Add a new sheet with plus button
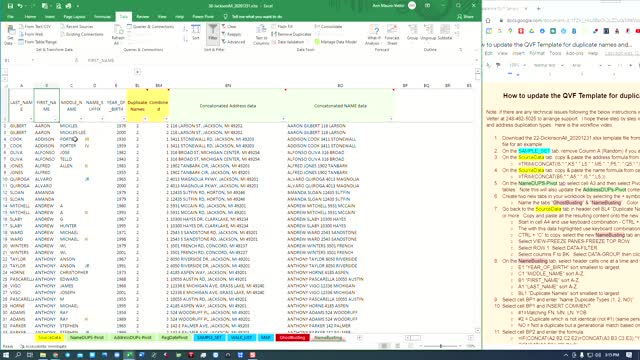The image size is (640, 360). pos(359,338)
